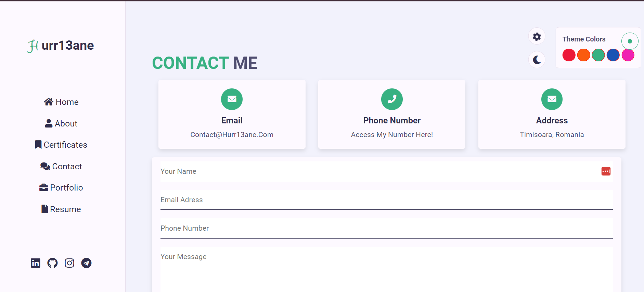Open the About section
The width and height of the screenshot is (644, 292).
coord(61,123)
